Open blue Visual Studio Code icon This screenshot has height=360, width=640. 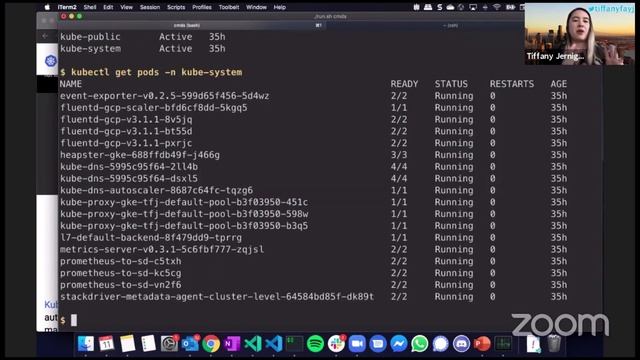[274, 344]
